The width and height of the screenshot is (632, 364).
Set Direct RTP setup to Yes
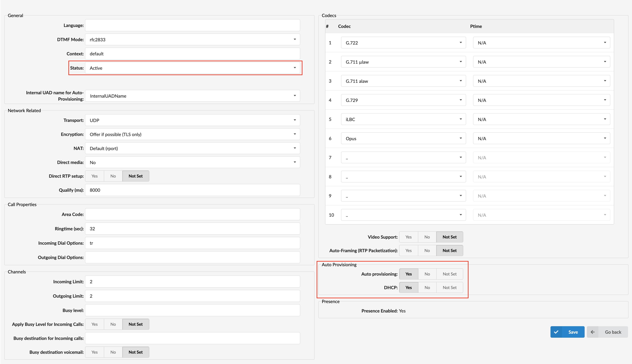tap(94, 176)
